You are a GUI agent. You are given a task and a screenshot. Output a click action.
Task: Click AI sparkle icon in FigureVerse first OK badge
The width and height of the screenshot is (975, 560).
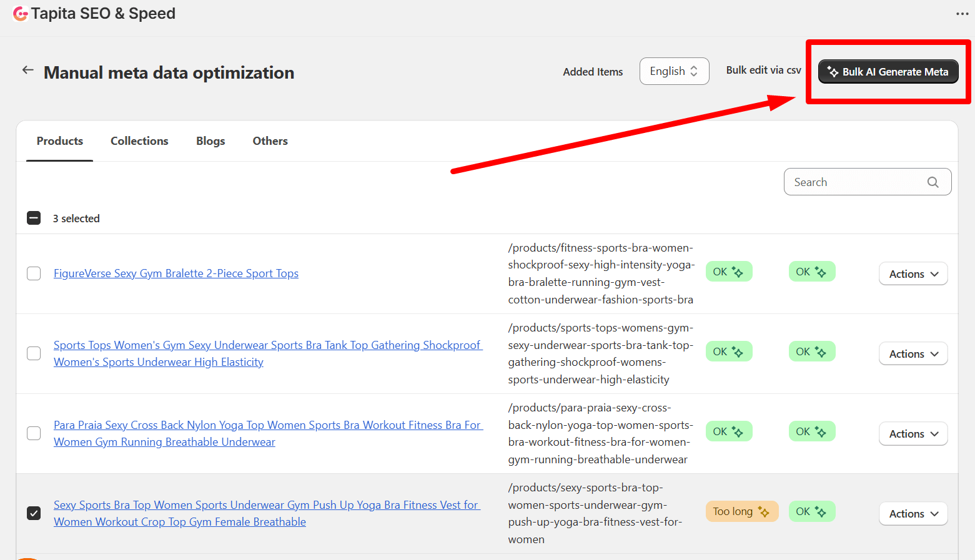click(738, 272)
